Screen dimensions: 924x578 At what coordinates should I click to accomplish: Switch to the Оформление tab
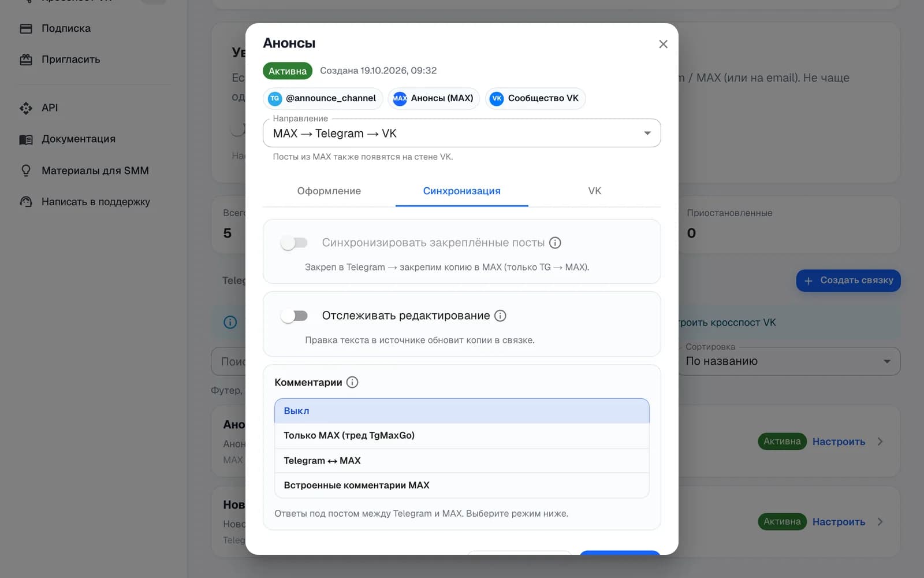coord(329,191)
